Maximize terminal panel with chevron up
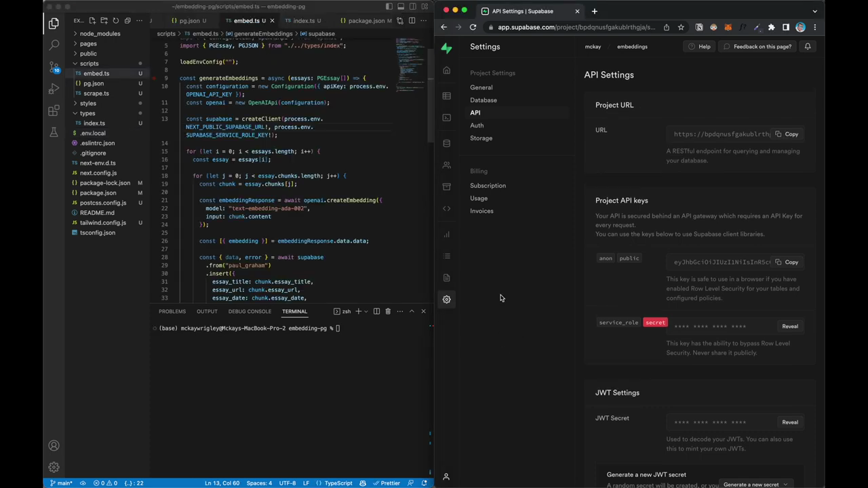 click(411, 311)
